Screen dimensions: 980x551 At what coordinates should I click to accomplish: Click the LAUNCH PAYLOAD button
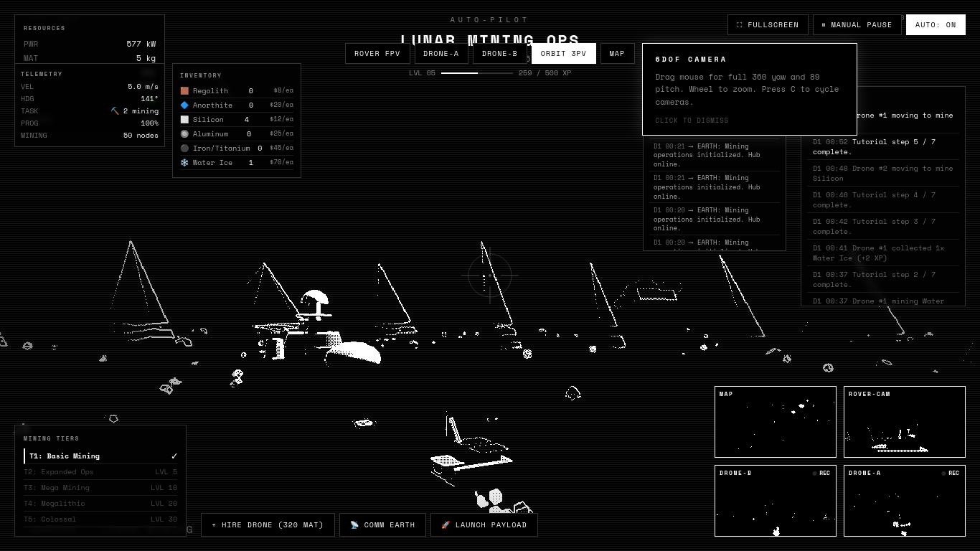click(x=484, y=525)
